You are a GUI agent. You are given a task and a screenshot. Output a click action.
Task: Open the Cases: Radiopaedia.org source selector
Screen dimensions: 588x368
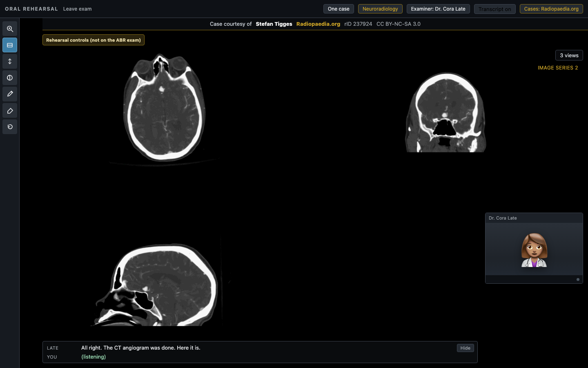pos(551,9)
